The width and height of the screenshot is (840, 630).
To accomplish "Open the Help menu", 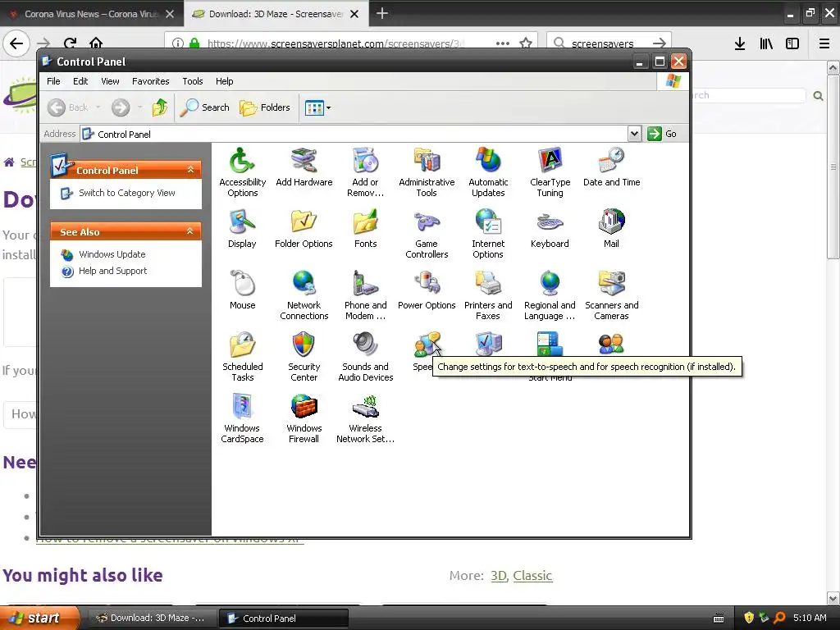I will (225, 81).
